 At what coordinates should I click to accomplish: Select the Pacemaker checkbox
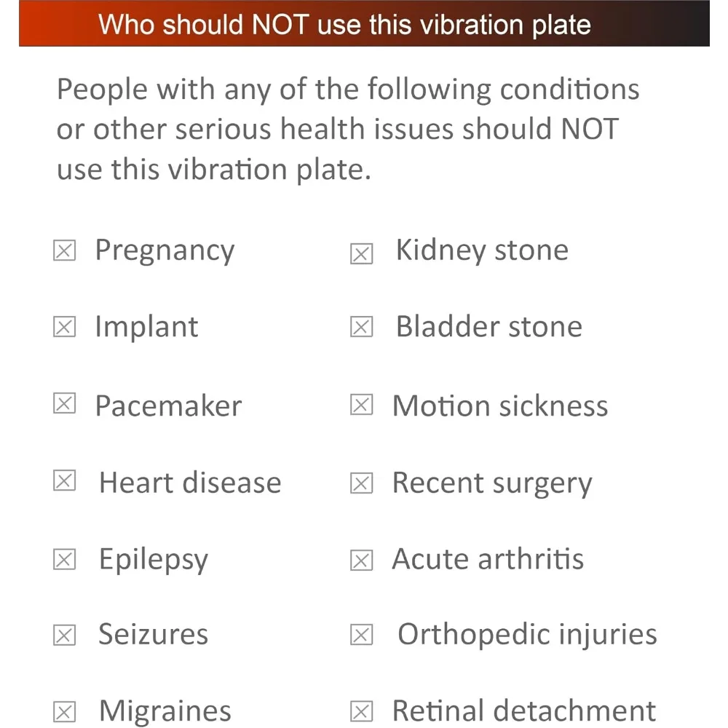(65, 403)
